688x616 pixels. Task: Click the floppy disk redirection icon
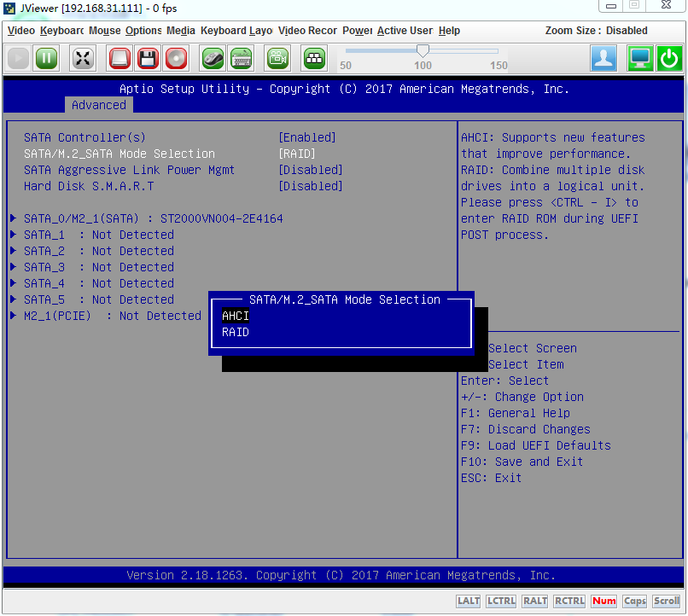pyautogui.click(x=148, y=58)
